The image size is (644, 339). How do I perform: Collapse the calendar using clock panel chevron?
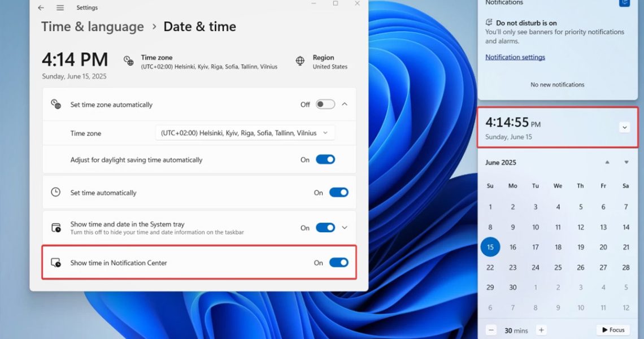pos(624,127)
